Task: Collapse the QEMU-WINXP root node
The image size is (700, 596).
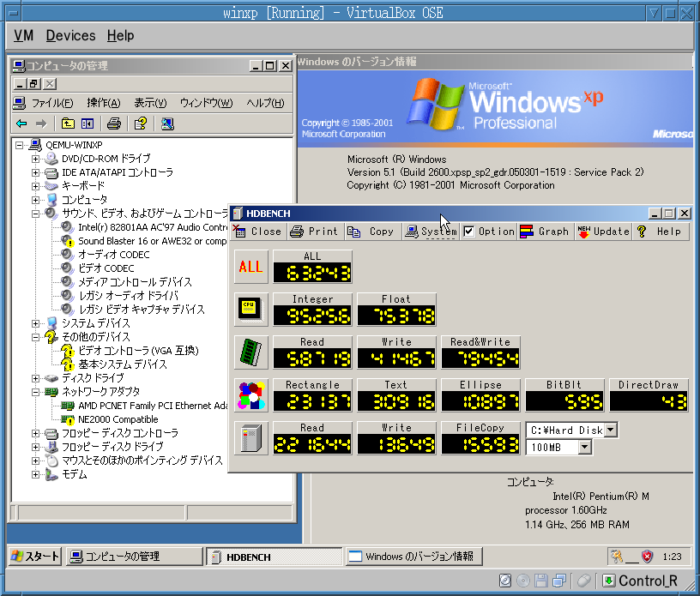Action: pos(19,145)
